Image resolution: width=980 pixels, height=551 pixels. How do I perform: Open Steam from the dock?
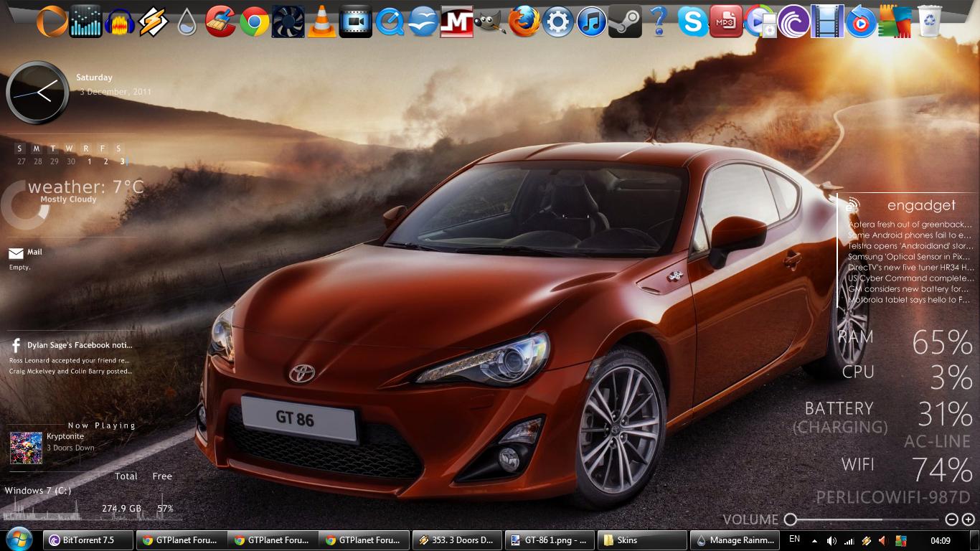click(625, 22)
